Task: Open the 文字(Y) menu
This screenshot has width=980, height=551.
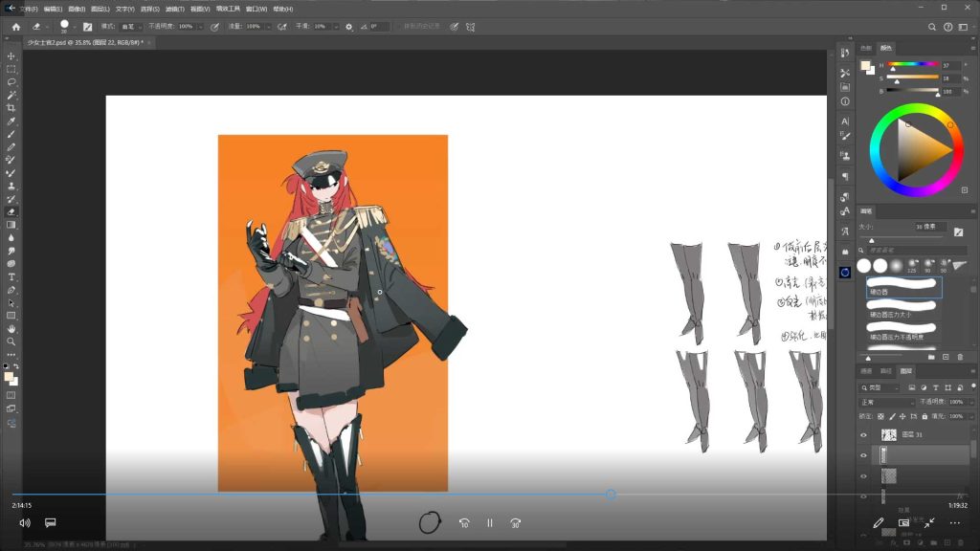Action: tap(125, 10)
